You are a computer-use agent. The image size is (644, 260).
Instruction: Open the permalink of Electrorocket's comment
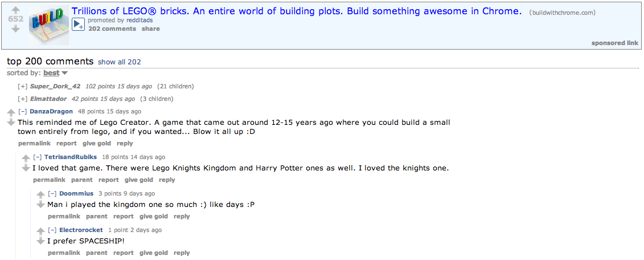pyautogui.click(x=64, y=253)
